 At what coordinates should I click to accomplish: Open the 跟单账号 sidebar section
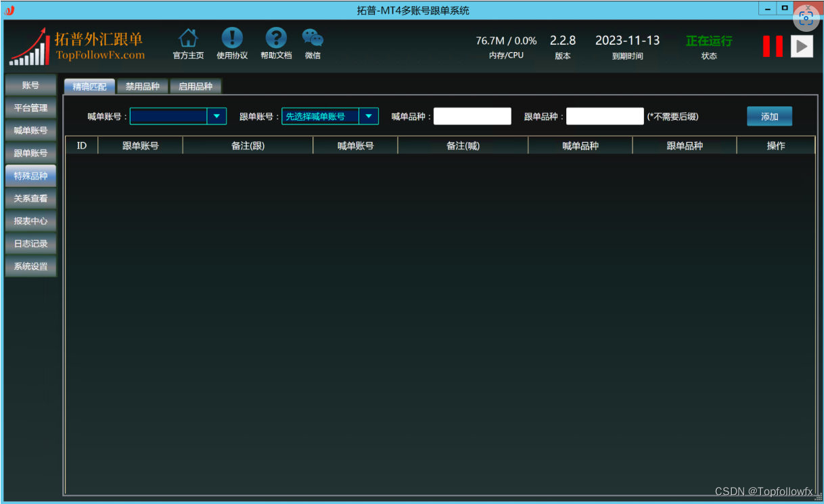point(30,153)
